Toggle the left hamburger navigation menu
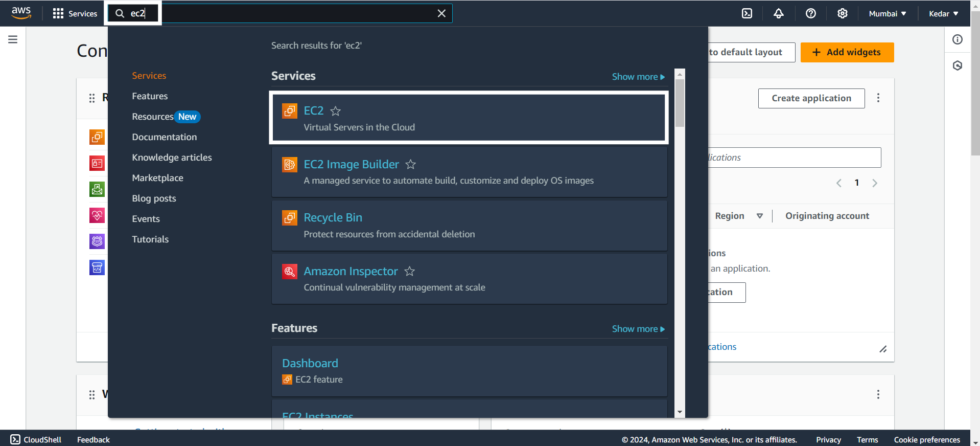 (x=13, y=39)
